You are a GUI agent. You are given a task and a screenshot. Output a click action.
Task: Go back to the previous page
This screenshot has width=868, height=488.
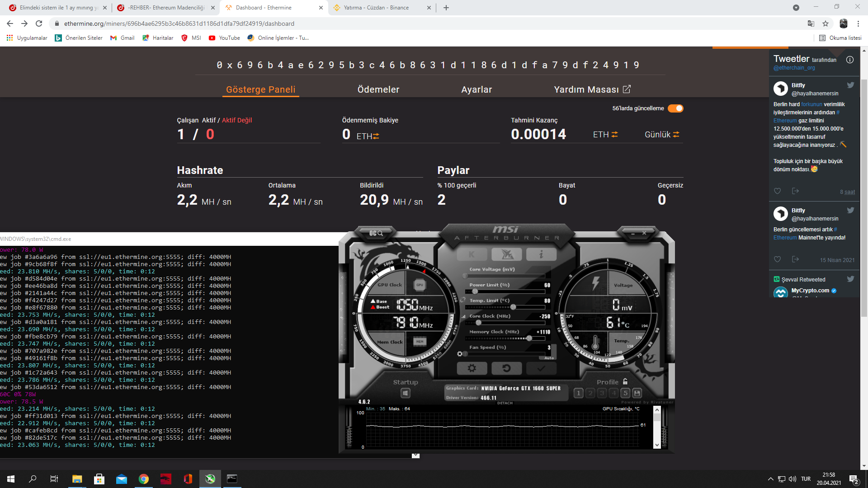coord(10,23)
